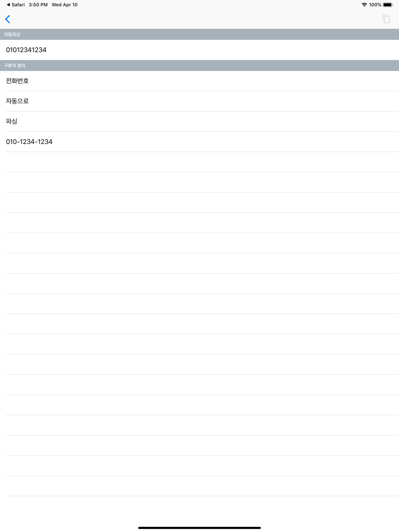Tap the Wed Apr 10 date
The height and width of the screenshot is (532, 399).
pyautogui.click(x=65, y=5)
